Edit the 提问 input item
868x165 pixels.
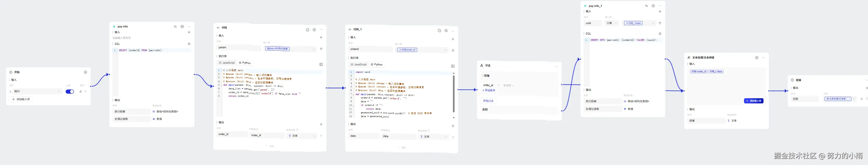[x=81, y=91]
